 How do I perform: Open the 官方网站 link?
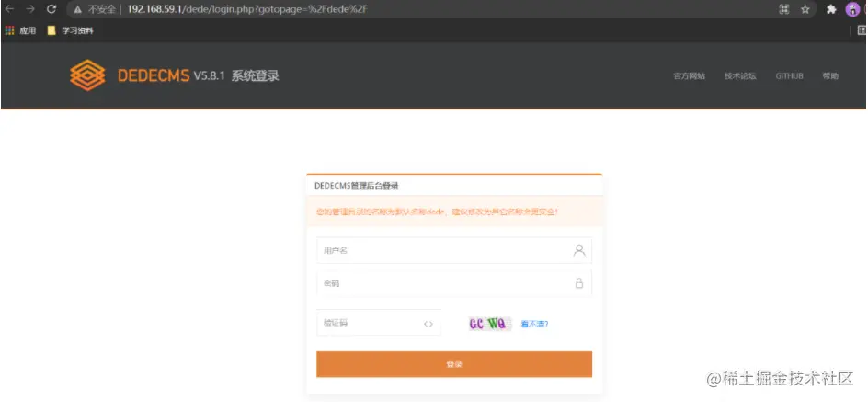point(690,76)
